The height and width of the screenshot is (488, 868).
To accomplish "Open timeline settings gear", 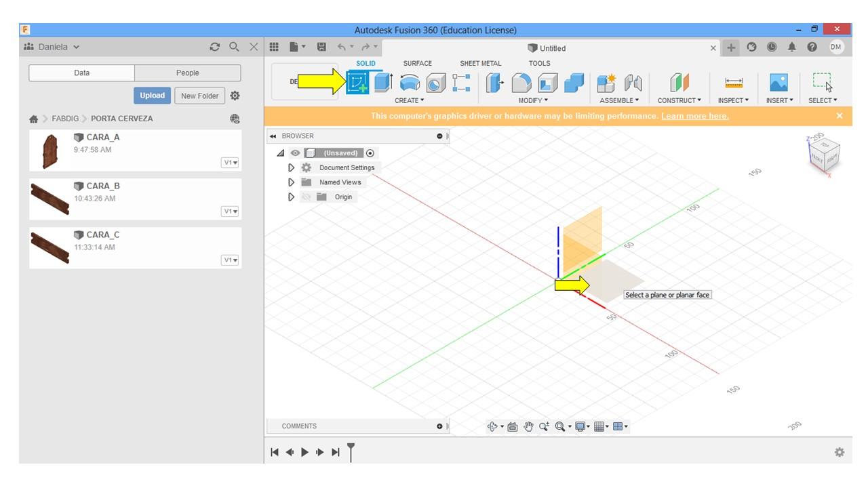I will point(840,452).
